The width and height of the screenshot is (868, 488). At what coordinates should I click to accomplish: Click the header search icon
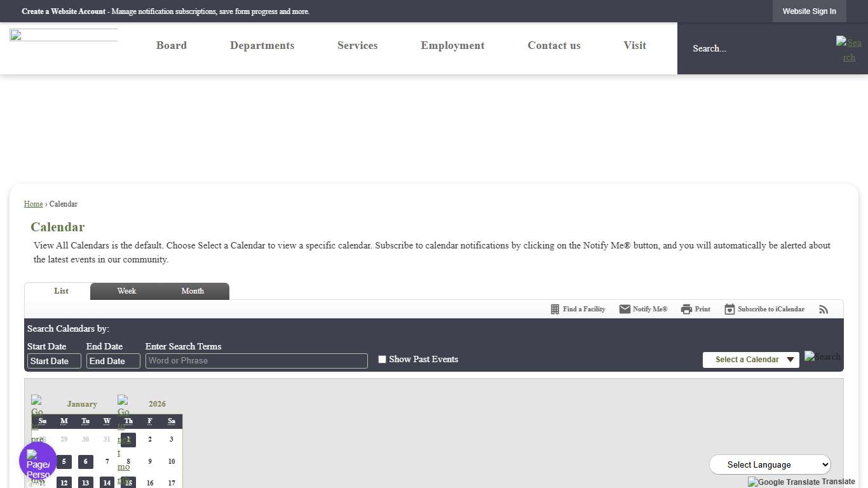[848, 50]
